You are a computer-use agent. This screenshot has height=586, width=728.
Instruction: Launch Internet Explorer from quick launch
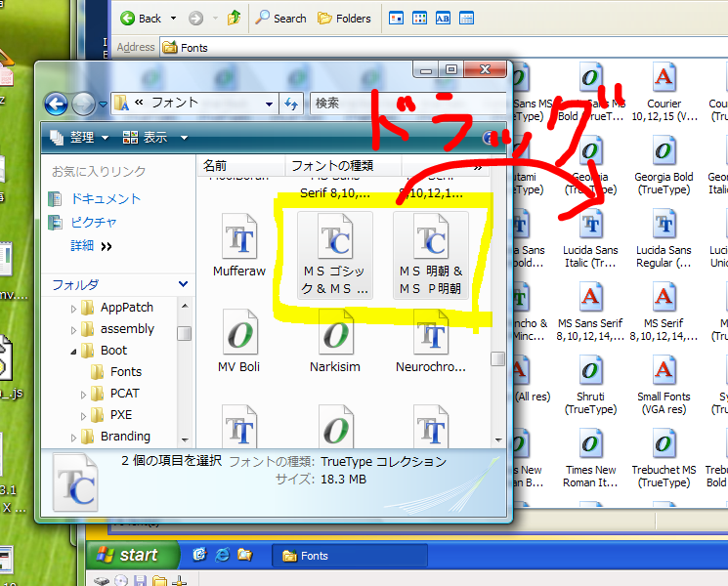click(222, 555)
